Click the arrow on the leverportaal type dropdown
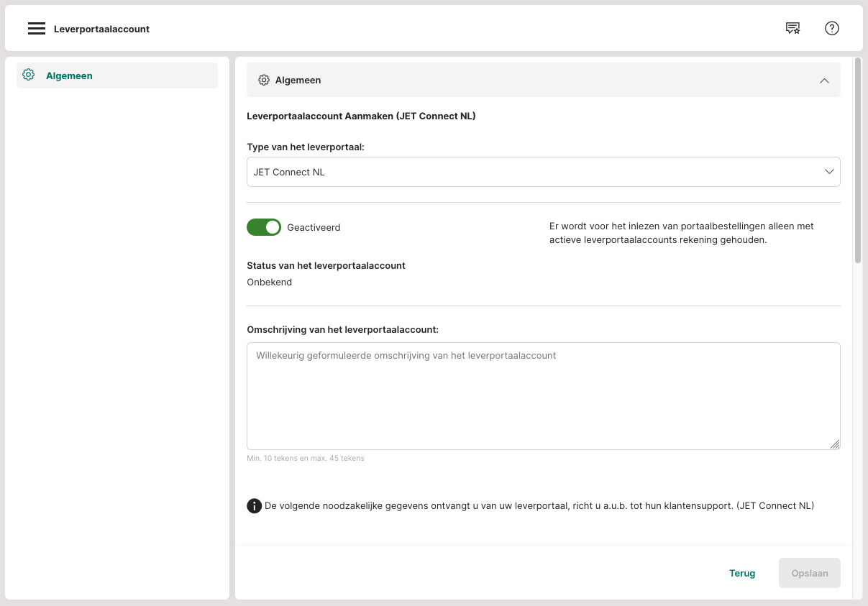868x606 pixels. (x=829, y=172)
